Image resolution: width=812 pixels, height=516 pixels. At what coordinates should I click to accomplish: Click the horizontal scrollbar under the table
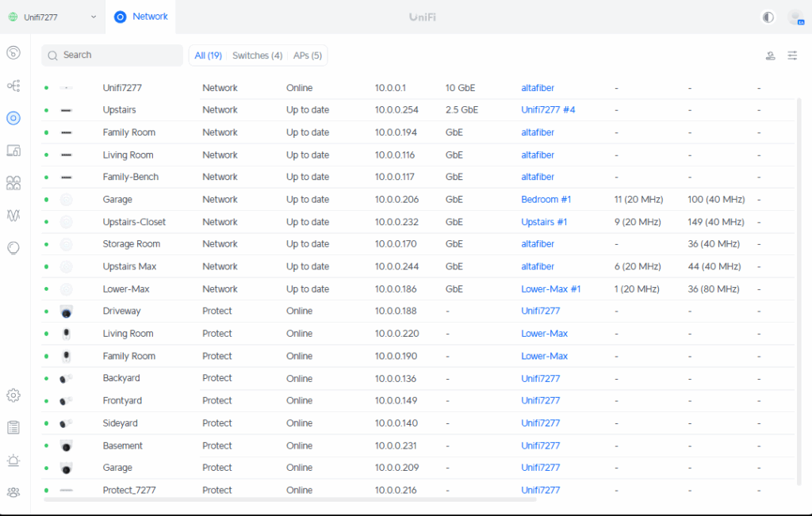[289, 500]
